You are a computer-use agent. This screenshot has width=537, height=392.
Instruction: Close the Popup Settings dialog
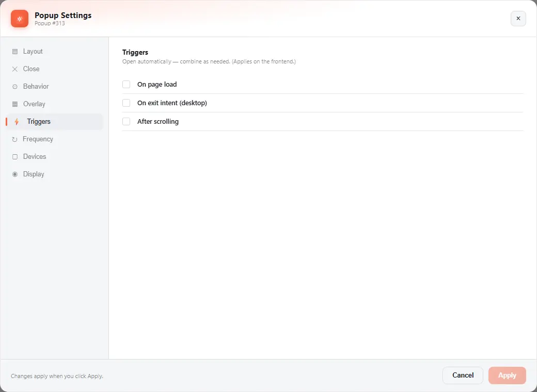(x=518, y=19)
